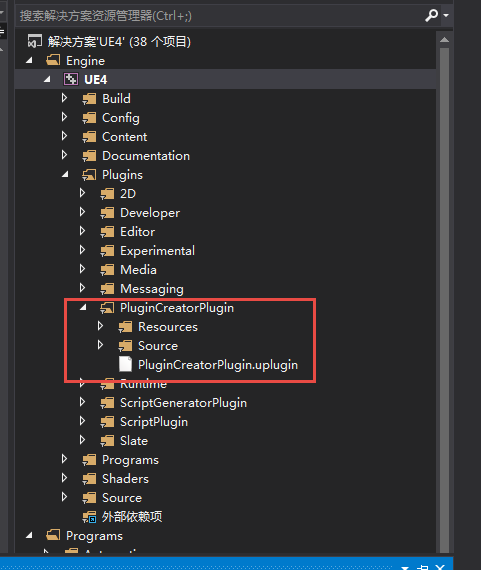The image size is (481, 570).
Task: Expand the ScriptGeneratorPlugin folder
Action: [83, 402]
